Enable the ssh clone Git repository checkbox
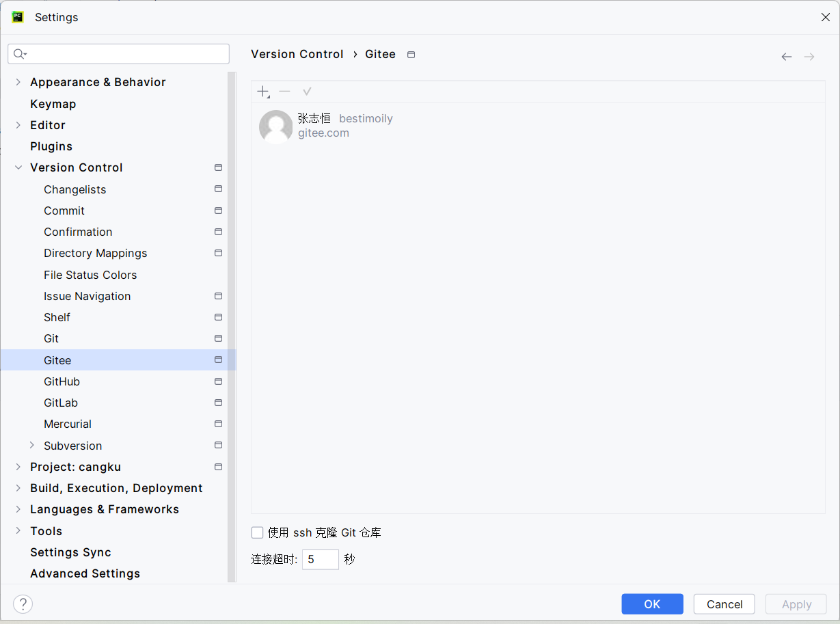The image size is (840, 624). click(x=257, y=532)
